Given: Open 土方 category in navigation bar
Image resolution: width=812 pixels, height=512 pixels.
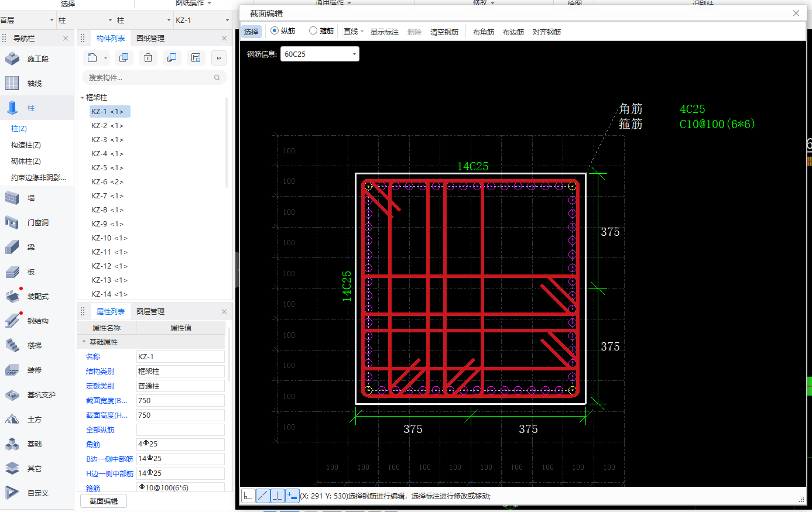Looking at the screenshot, I should [35, 420].
